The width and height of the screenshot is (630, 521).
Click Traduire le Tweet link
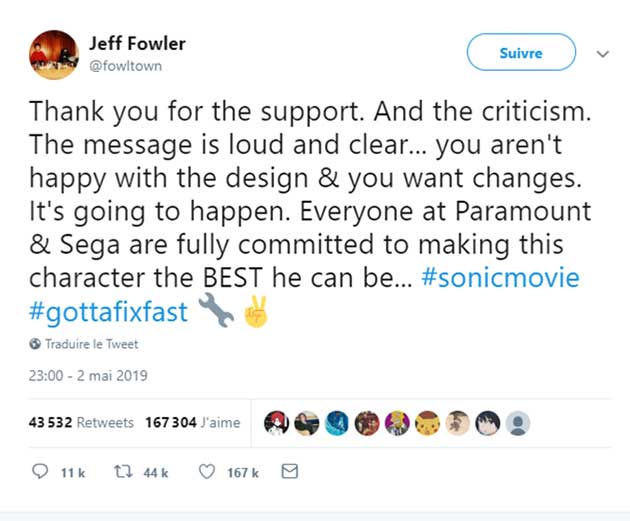point(91,344)
